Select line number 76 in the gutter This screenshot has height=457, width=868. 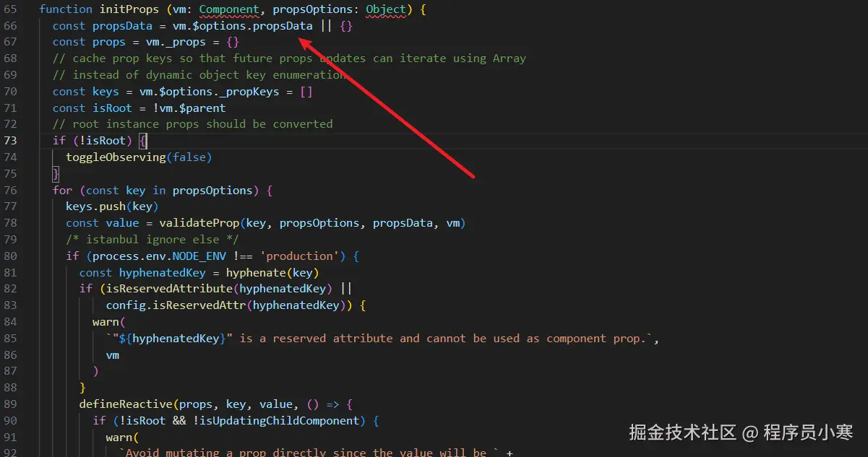pos(10,190)
